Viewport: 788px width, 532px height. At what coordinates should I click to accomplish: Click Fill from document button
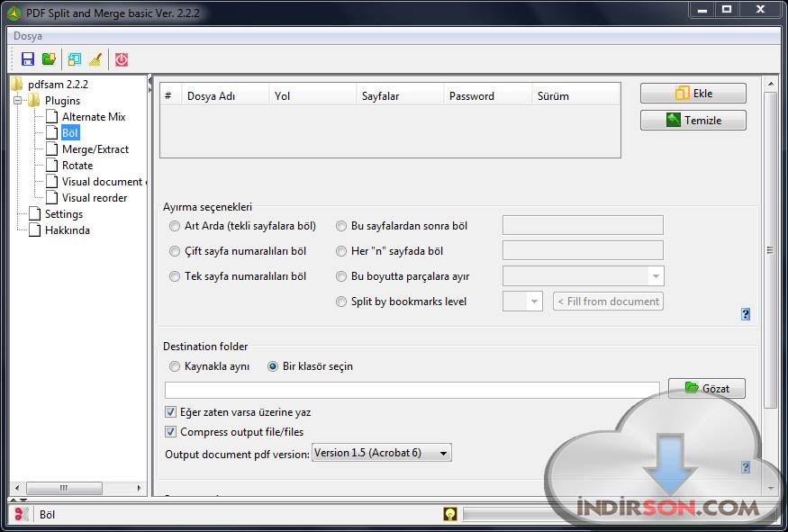(x=608, y=302)
